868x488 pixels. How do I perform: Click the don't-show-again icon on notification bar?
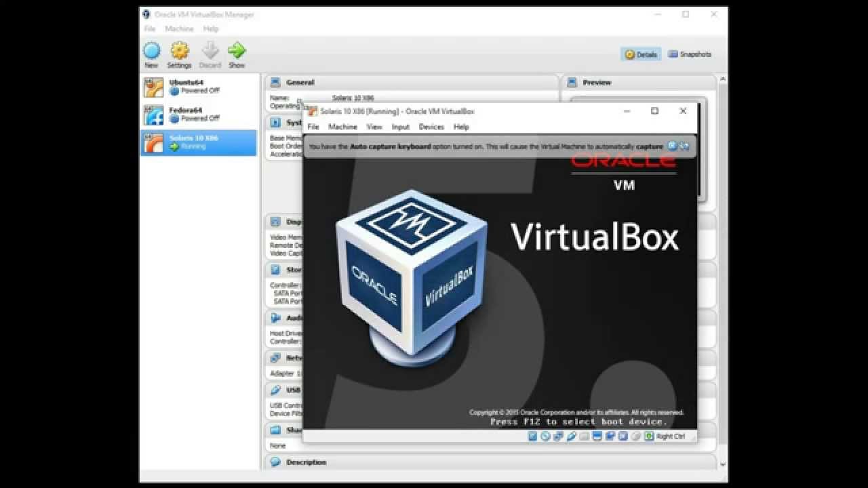pyautogui.click(x=684, y=146)
